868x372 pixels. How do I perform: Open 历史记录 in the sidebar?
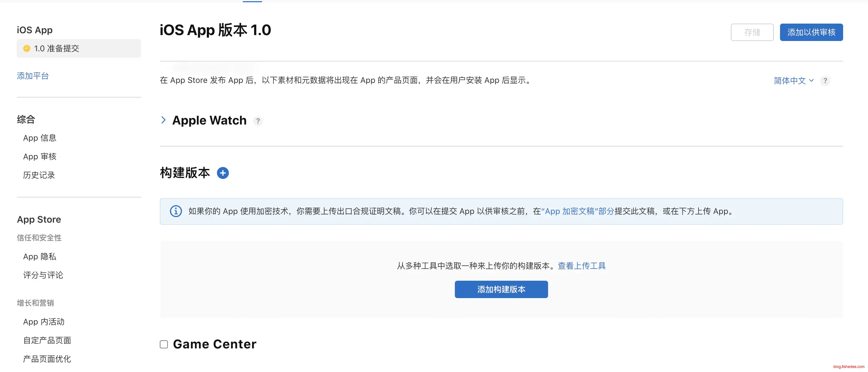pos(39,175)
